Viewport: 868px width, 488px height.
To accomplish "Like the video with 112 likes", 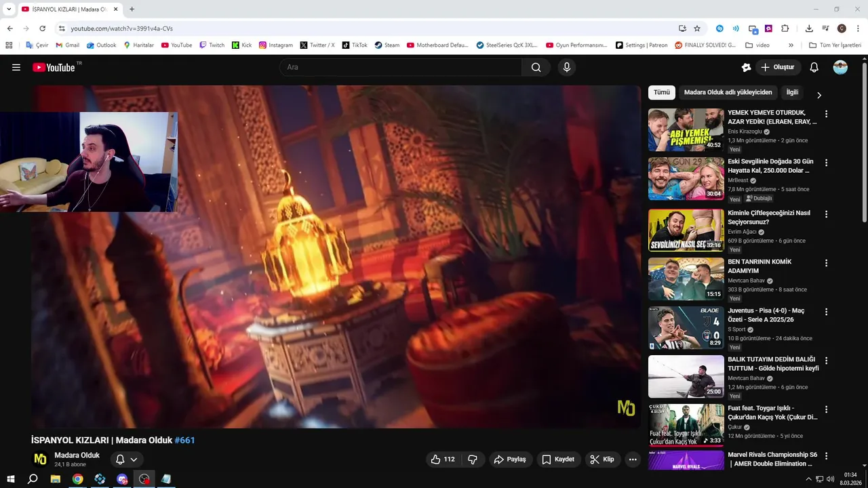I will click(x=442, y=460).
